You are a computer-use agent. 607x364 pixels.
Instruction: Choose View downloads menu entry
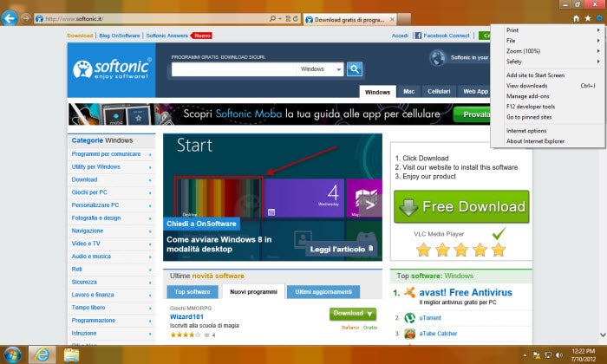point(526,86)
